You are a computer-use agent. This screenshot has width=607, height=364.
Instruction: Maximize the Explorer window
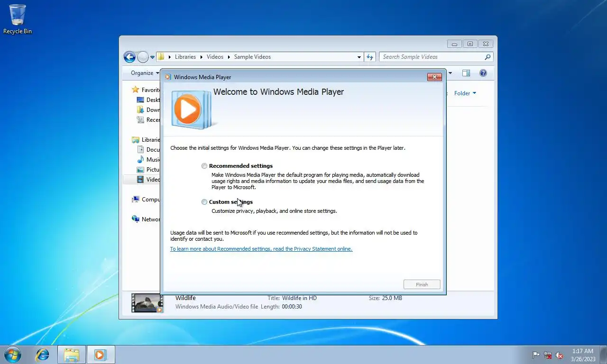point(470,44)
